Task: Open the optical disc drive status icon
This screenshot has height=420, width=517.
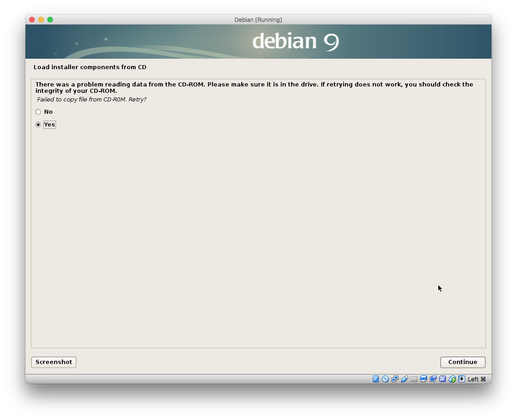Action: (x=385, y=379)
